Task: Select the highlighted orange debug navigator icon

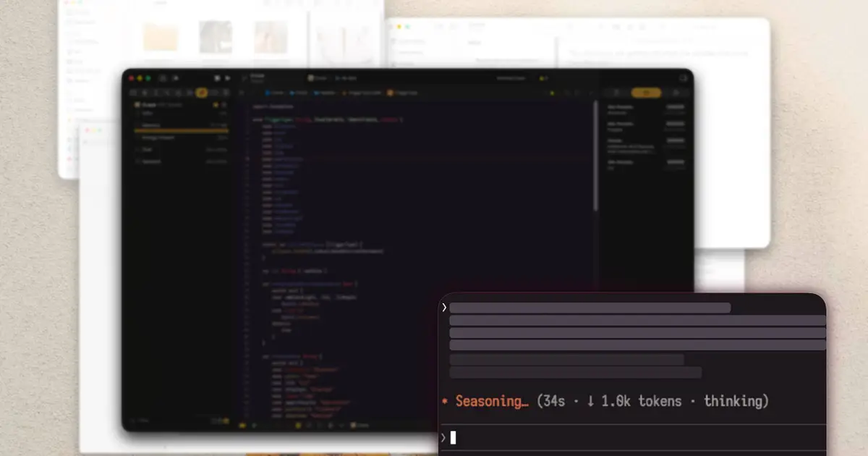Action: pyautogui.click(x=202, y=93)
